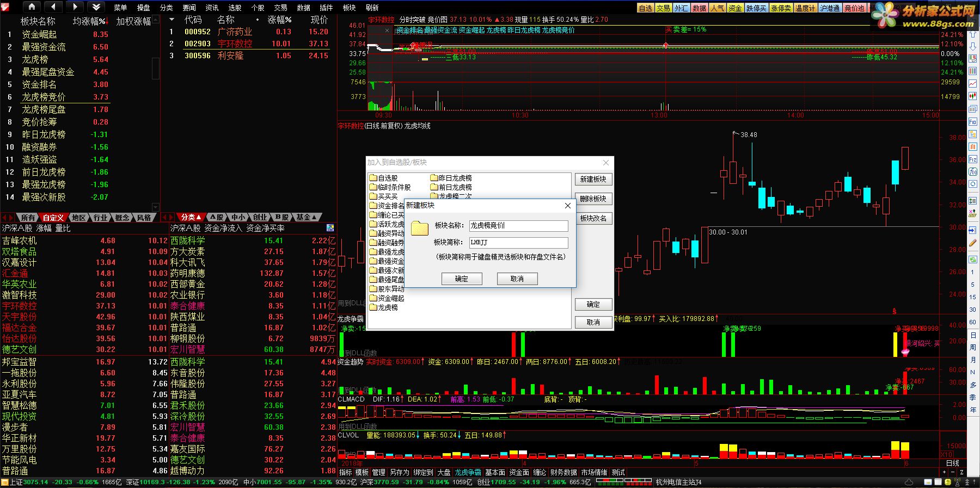Viewport: 980px width, 488px height.
Task: Click 确定 in 加入到自选股 dialog
Action: 593,304
